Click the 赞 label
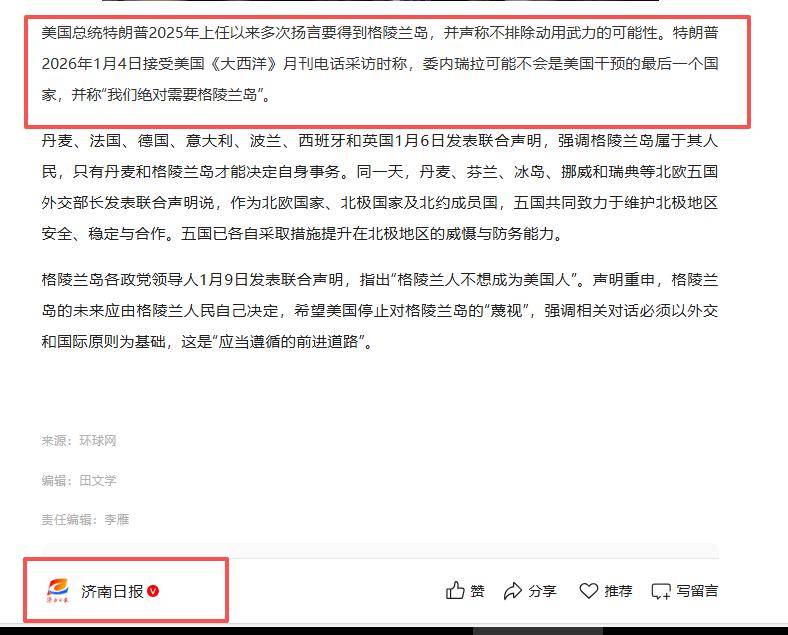Screen dimensions: 788x635 (477, 591)
